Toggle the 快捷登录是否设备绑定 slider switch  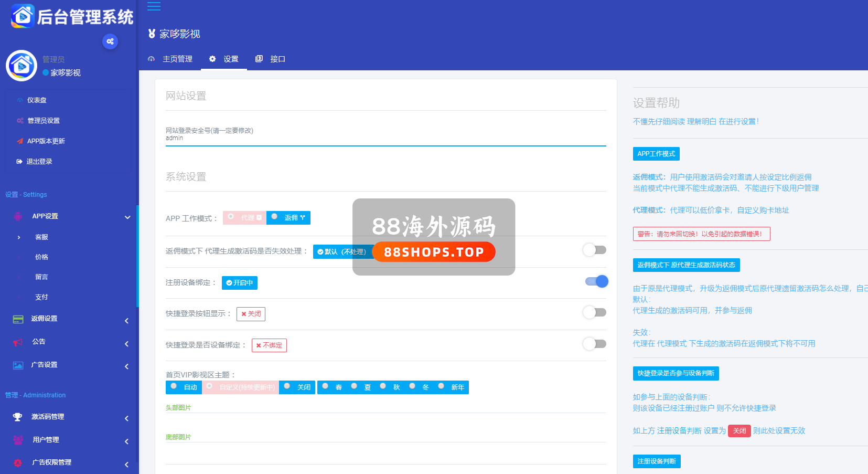[x=595, y=344]
